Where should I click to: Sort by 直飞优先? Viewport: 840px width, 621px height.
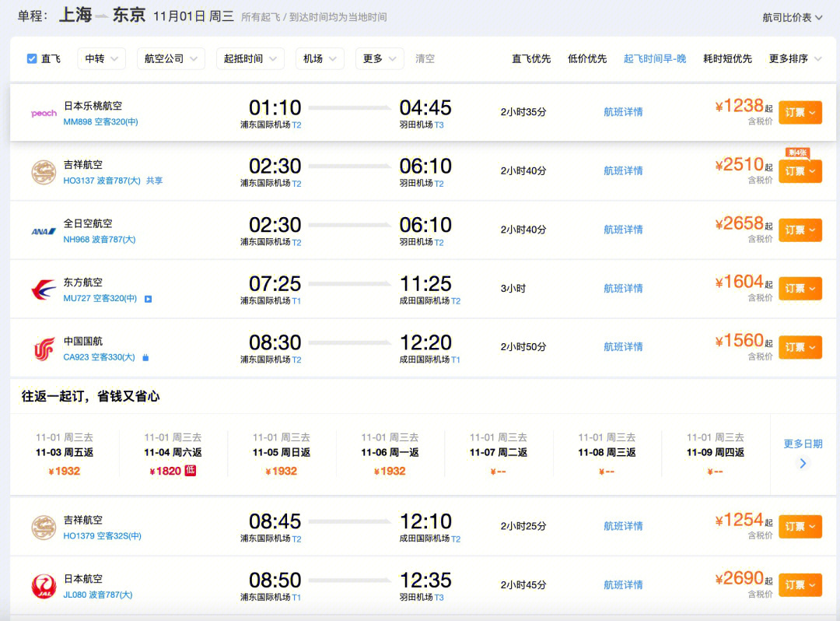pos(531,58)
